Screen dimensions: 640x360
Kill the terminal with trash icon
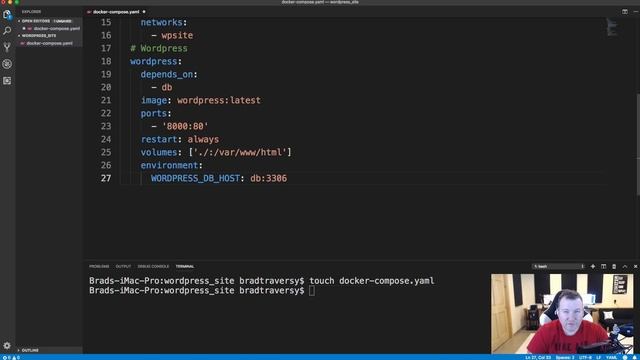pyautogui.click(x=614, y=267)
